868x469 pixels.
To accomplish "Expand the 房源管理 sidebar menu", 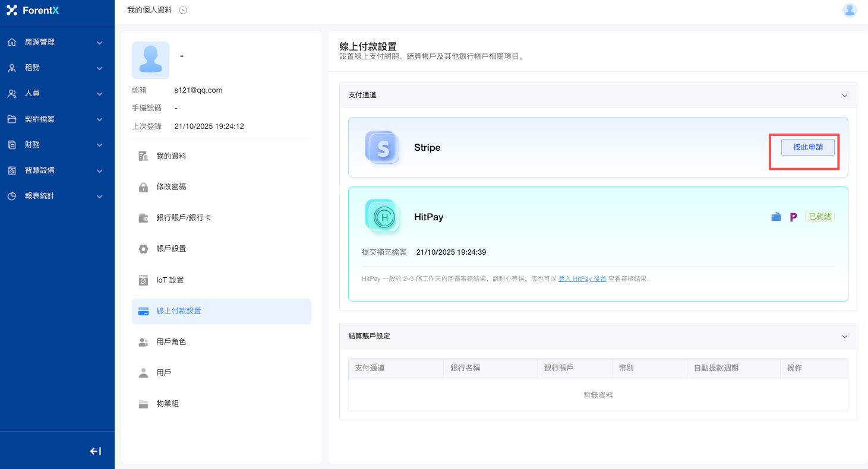I will click(x=57, y=42).
